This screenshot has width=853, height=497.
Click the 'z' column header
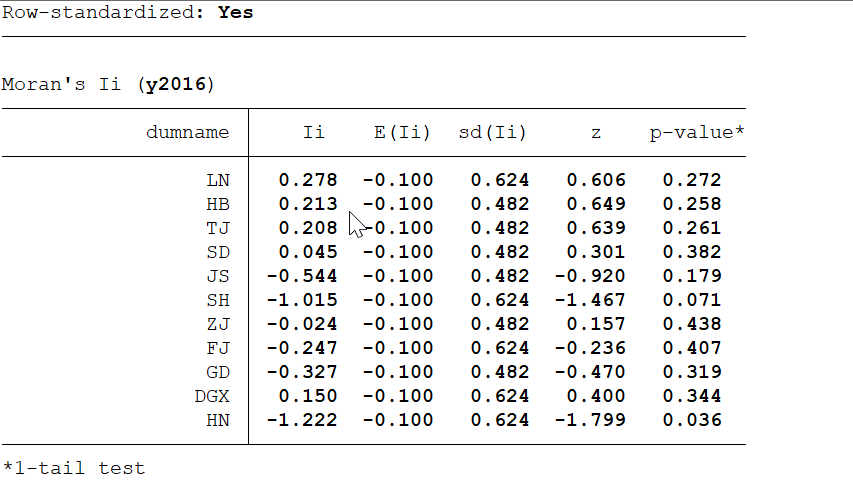tap(596, 132)
